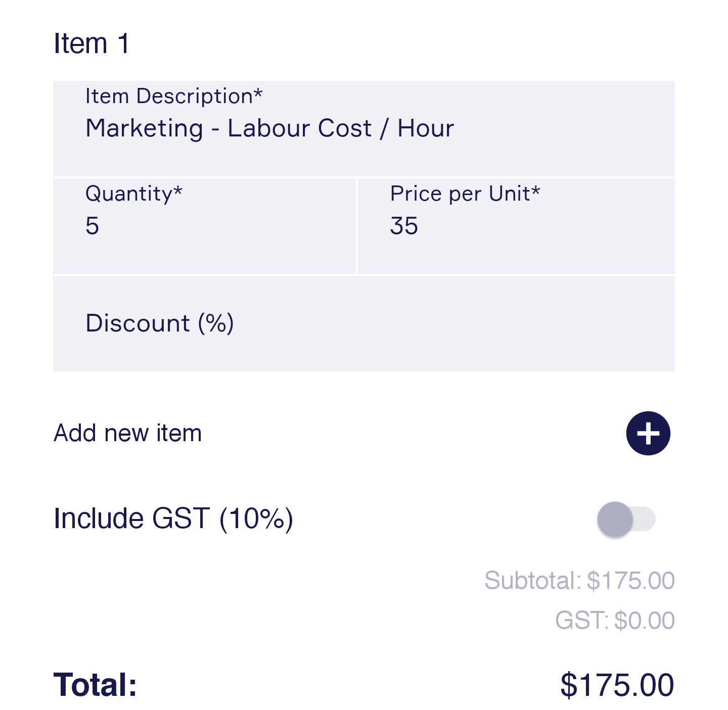Click the 'Item Description*' field label
The image size is (728, 710).
[x=174, y=96]
